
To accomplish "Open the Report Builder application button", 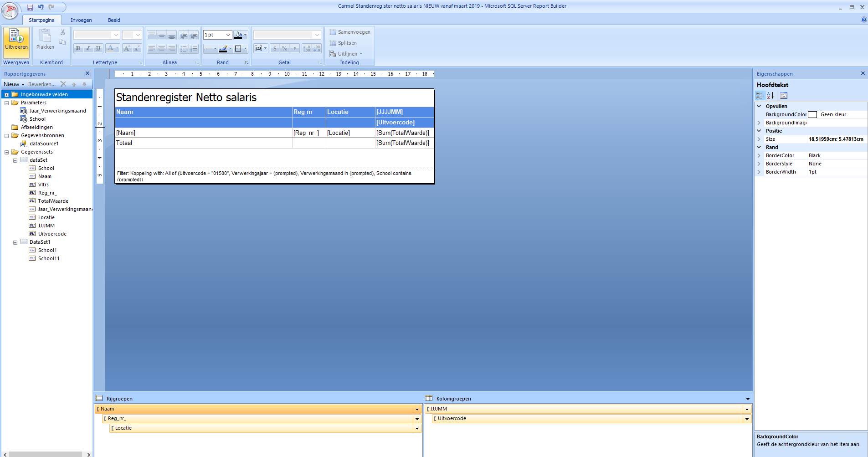I will (10, 10).
